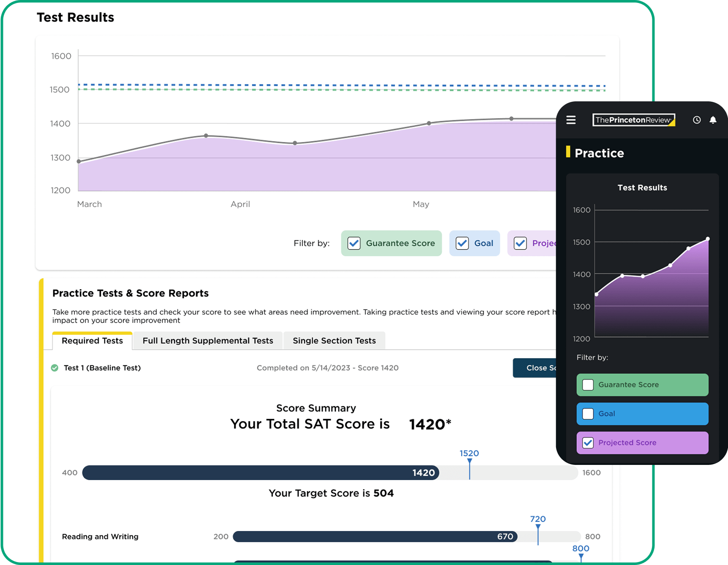The height and width of the screenshot is (565, 728).
Task: Uncheck the desktop Goal filter checkbox
Action: (462, 243)
